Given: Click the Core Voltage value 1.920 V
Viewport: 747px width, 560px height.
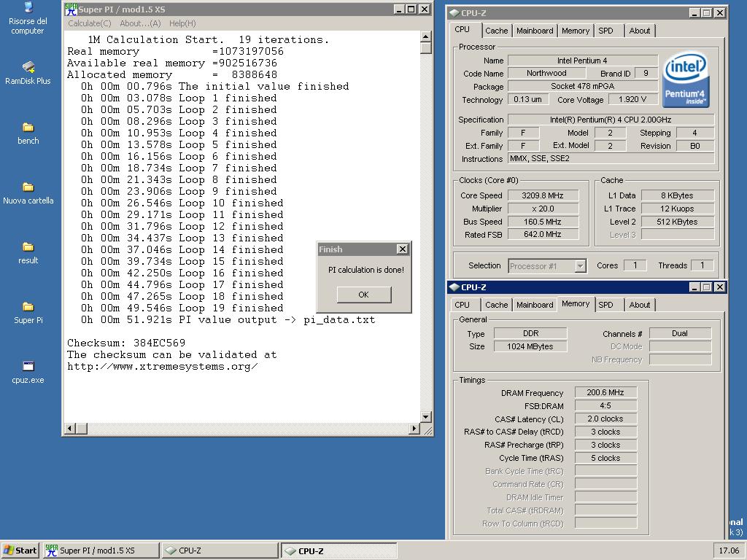Looking at the screenshot, I should pyautogui.click(x=632, y=99).
